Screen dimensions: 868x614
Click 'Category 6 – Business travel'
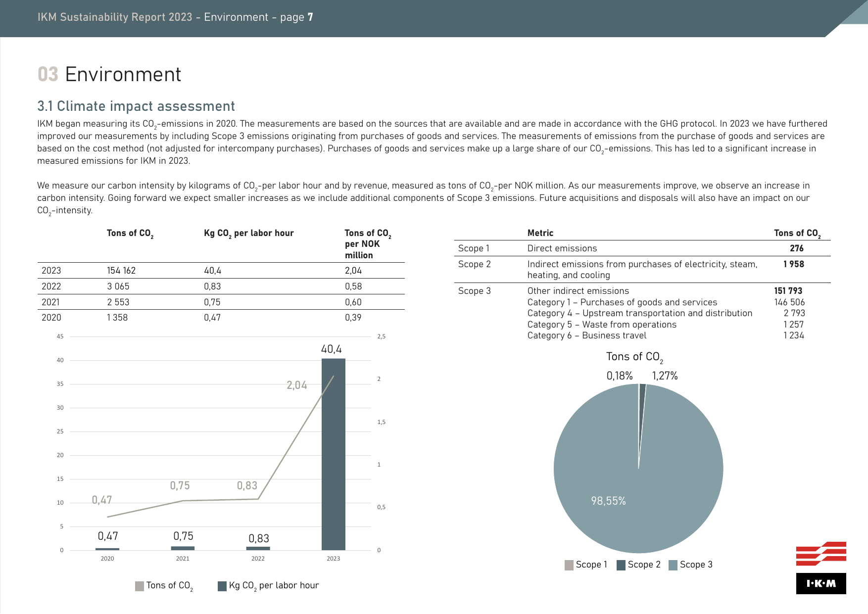587,335
